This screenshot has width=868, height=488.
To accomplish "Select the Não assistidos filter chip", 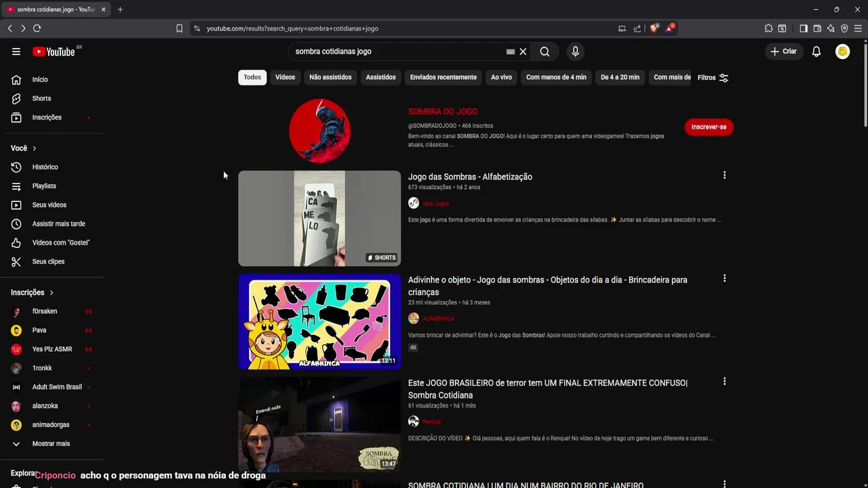I will tap(330, 77).
